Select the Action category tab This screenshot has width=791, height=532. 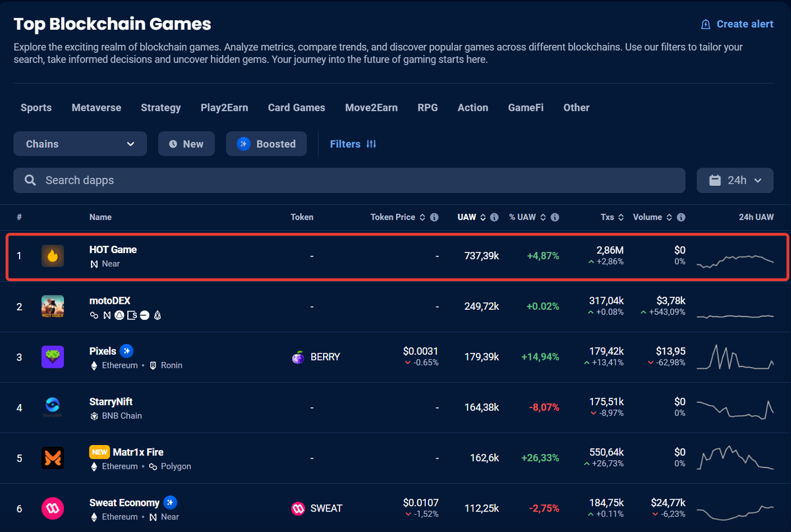[473, 107]
